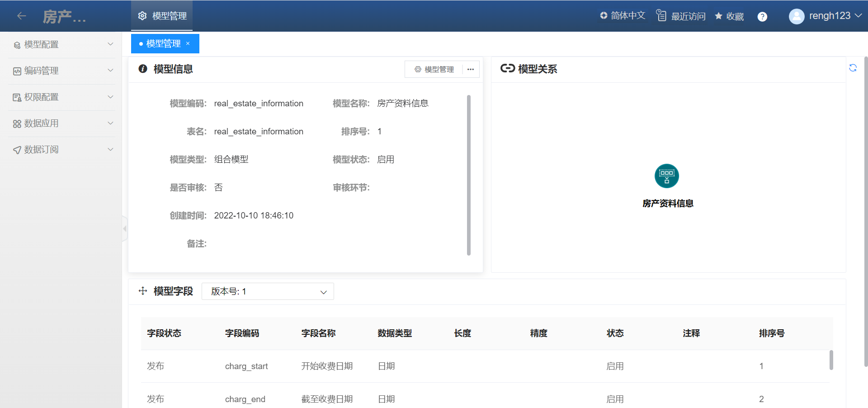
Task: Open the 版本号 version dropdown
Action: pyautogui.click(x=268, y=291)
